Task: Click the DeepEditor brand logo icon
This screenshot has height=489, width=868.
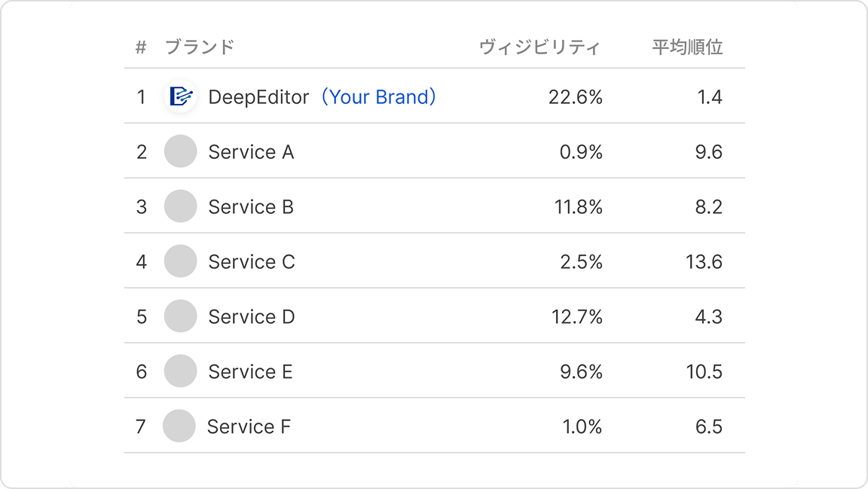Action: point(181,96)
